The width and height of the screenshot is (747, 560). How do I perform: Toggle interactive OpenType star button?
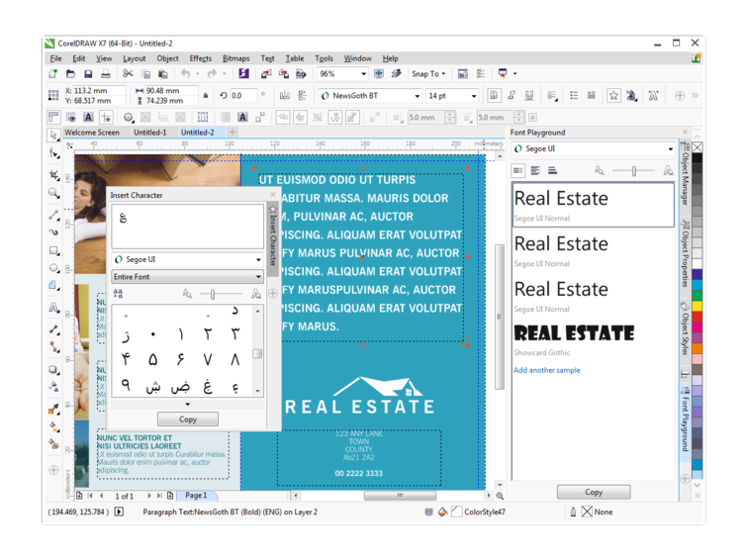pyautogui.click(x=613, y=96)
